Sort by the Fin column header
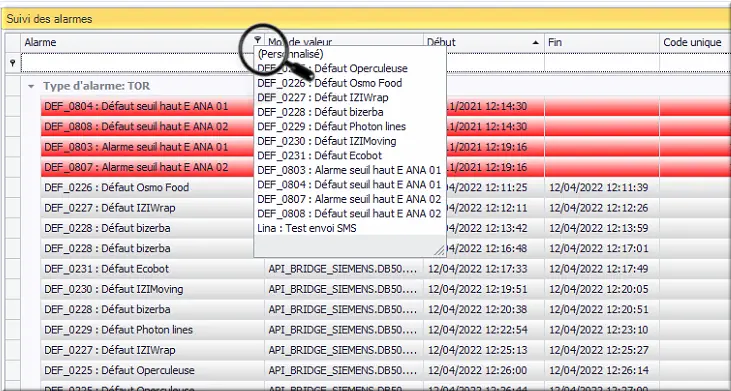This screenshot has height=391, width=731. (x=601, y=42)
